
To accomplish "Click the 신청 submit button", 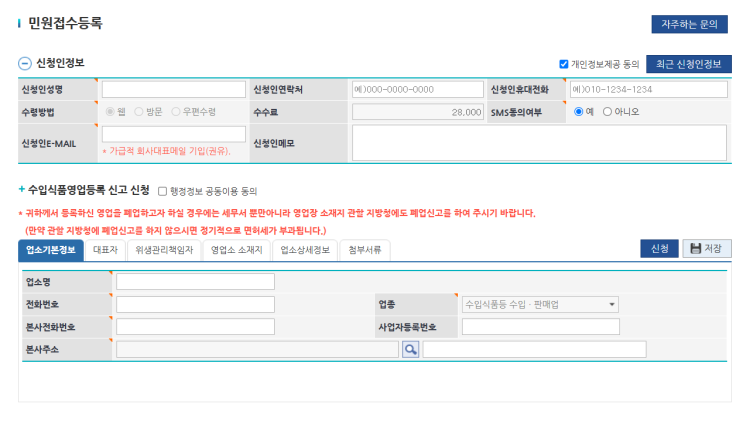I will tap(659, 248).
